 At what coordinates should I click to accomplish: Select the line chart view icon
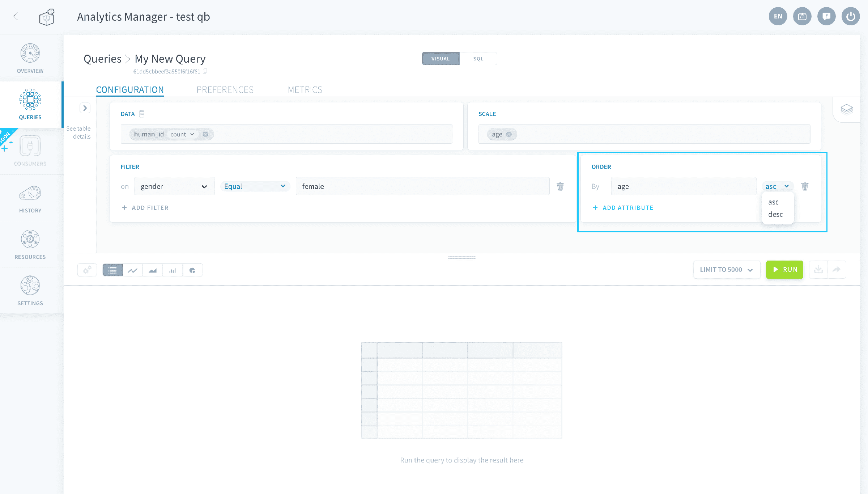coord(133,270)
